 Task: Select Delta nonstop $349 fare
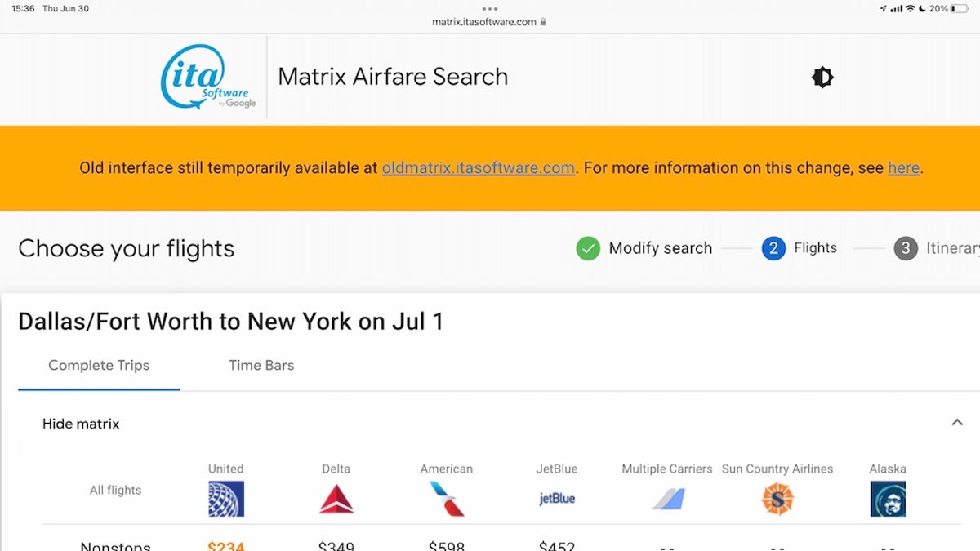pyautogui.click(x=336, y=545)
